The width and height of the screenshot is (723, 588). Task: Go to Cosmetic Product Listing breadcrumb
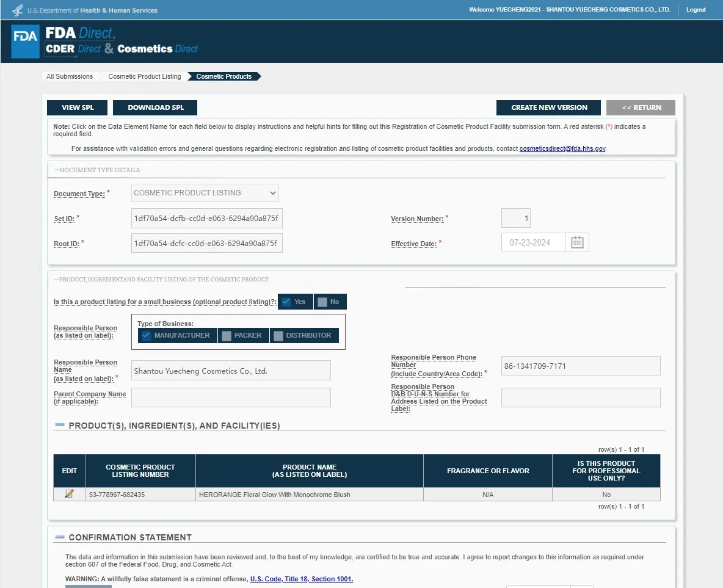click(x=145, y=76)
